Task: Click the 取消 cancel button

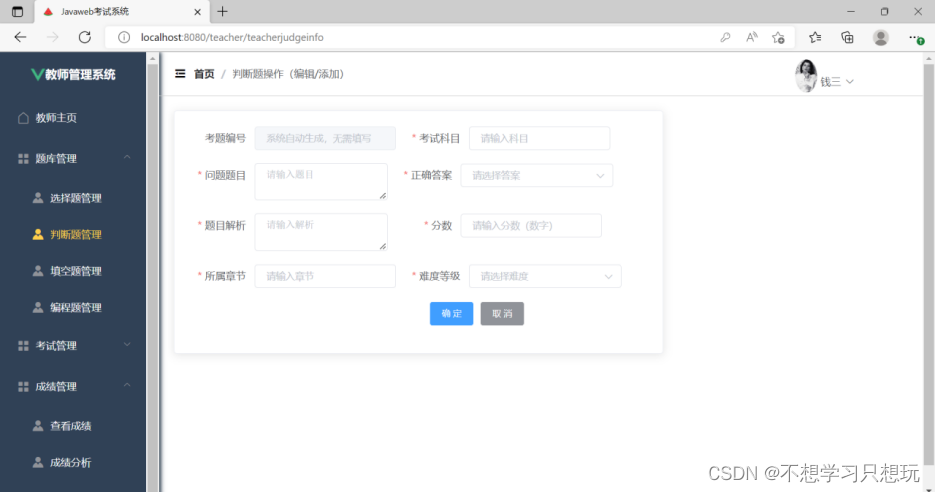Action: coord(502,314)
